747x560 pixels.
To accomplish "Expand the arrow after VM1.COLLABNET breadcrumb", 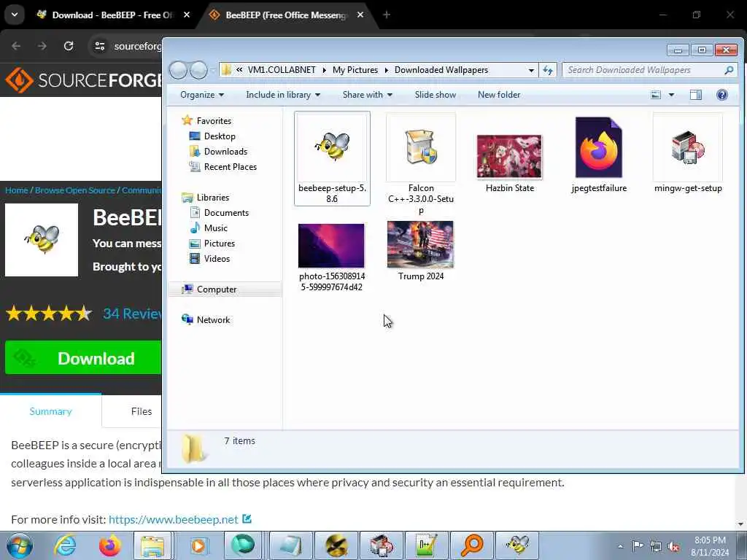I will pos(324,70).
